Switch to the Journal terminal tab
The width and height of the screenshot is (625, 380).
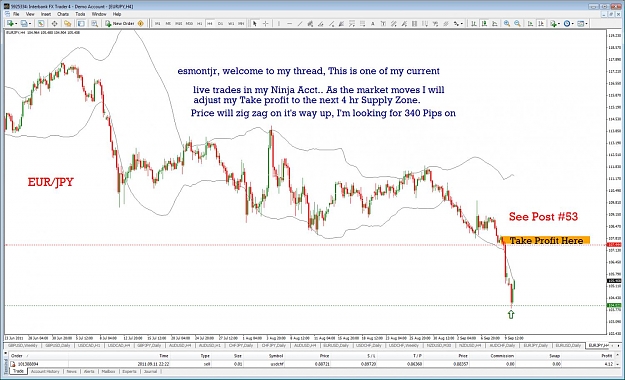click(150, 371)
